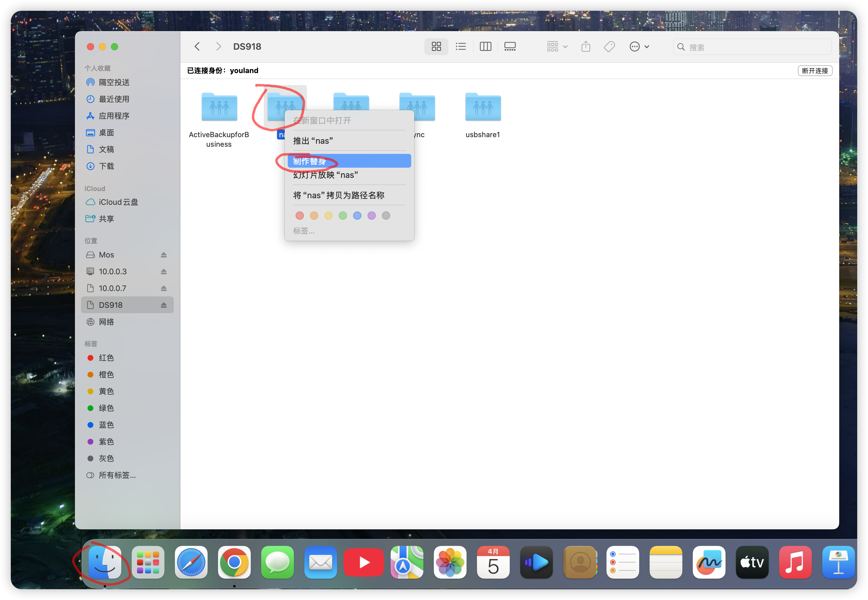Switch Finder to gallery view
Viewport: 868px width, 600px height.
510,47
